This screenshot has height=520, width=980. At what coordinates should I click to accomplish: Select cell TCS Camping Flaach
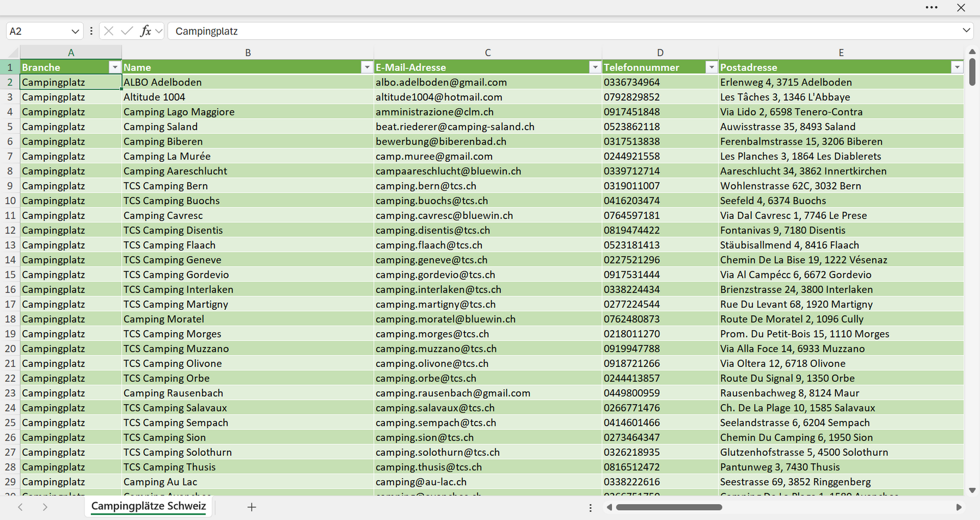248,245
